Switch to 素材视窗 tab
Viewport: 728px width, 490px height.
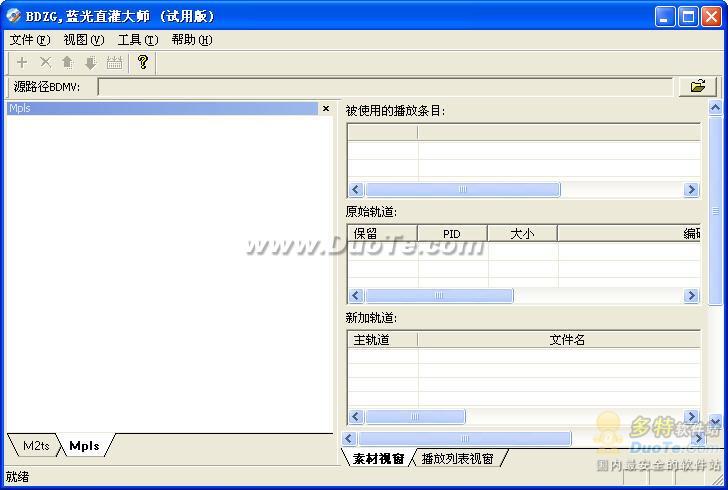click(x=378, y=458)
